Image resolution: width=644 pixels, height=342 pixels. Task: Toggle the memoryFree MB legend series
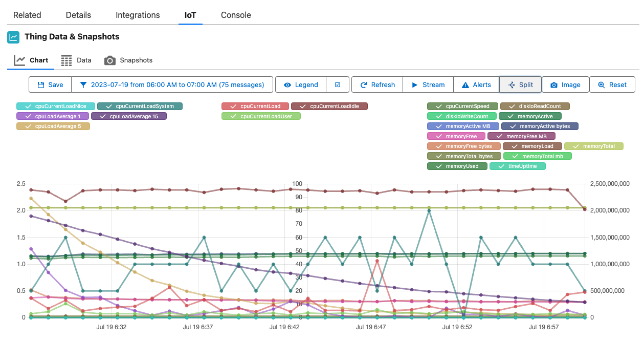(522, 136)
